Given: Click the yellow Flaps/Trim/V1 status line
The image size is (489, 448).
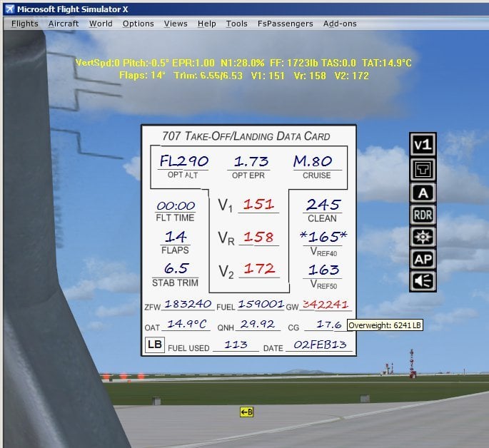Looking at the screenshot, I should click(244, 76).
